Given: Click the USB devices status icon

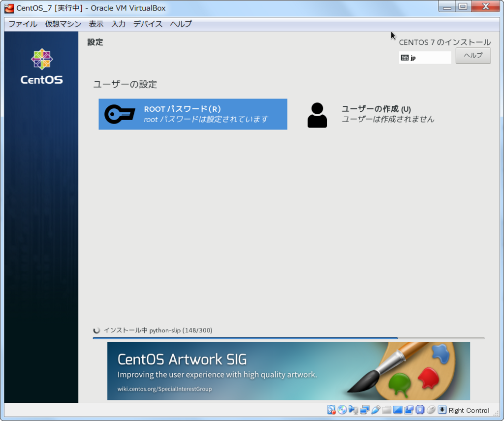Looking at the screenshot, I should [x=376, y=410].
